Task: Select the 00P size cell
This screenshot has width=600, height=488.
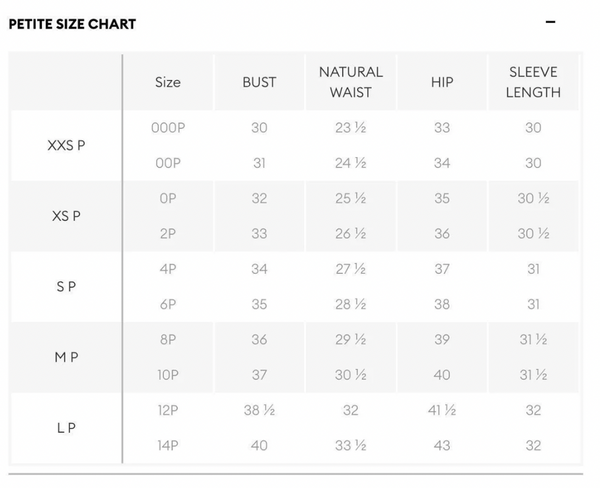Action: coord(168,163)
